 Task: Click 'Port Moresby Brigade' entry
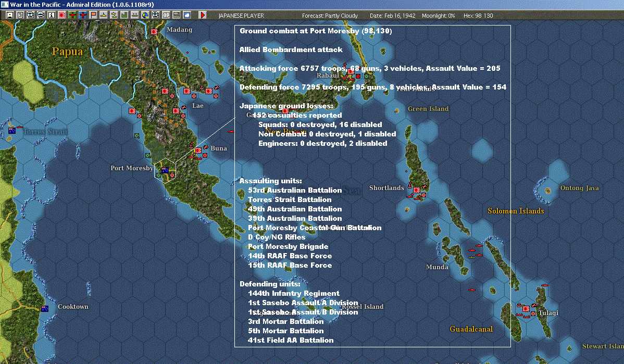click(288, 247)
